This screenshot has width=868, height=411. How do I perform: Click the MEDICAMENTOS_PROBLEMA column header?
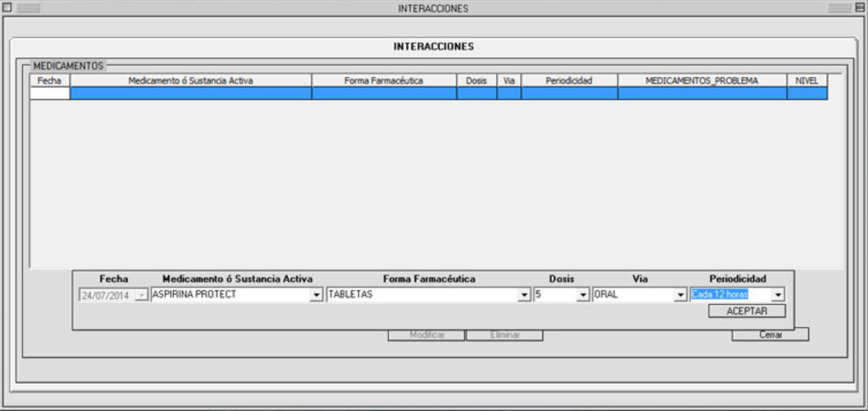(x=702, y=81)
